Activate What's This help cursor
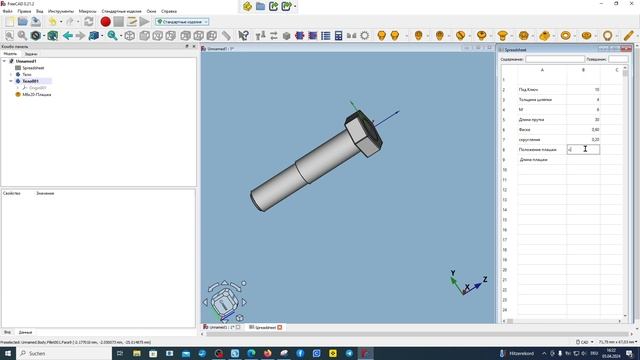The image size is (640, 360). point(243,36)
